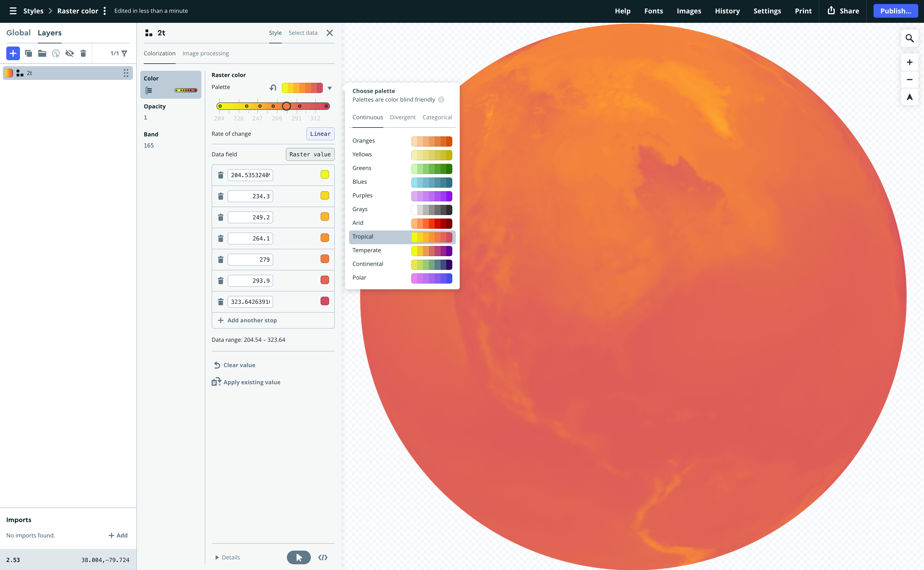Choose the Polar palette

click(x=402, y=278)
